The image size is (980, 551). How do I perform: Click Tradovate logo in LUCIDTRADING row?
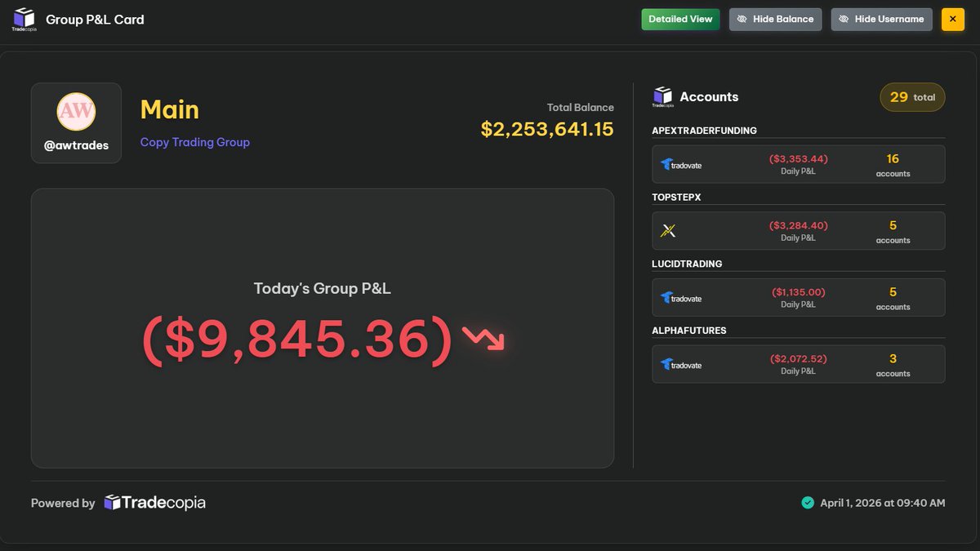coord(681,298)
